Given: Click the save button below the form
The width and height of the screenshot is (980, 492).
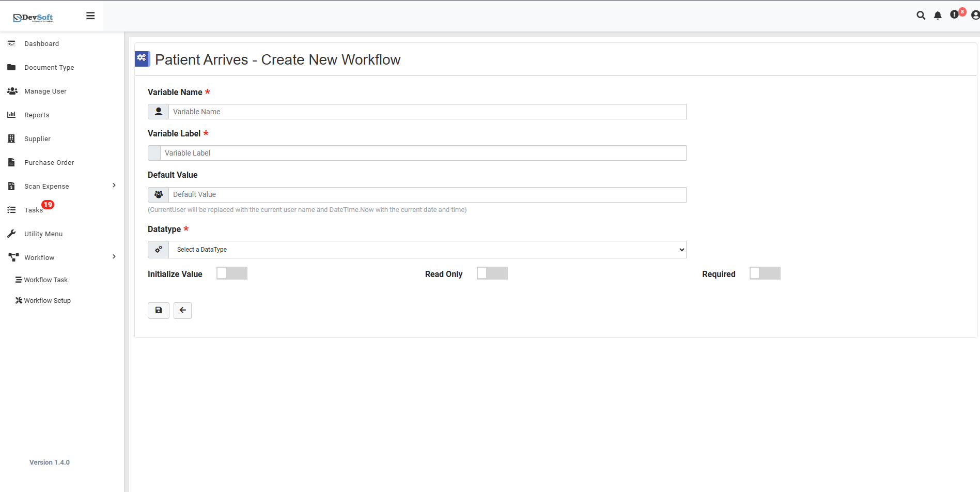Looking at the screenshot, I should (159, 310).
